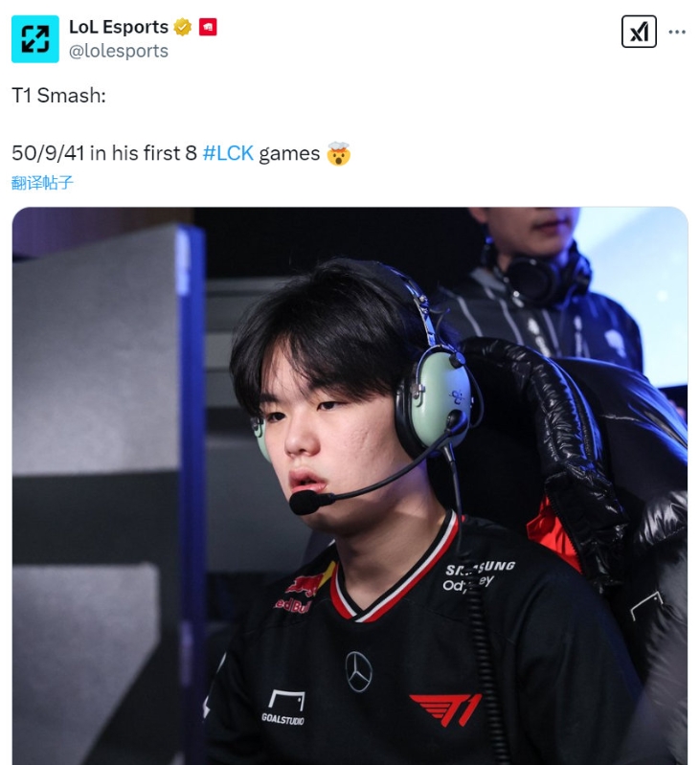Click the red T1 logo on the jersey
Image resolution: width=700 pixels, height=765 pixels.
(x=445, y=709)
